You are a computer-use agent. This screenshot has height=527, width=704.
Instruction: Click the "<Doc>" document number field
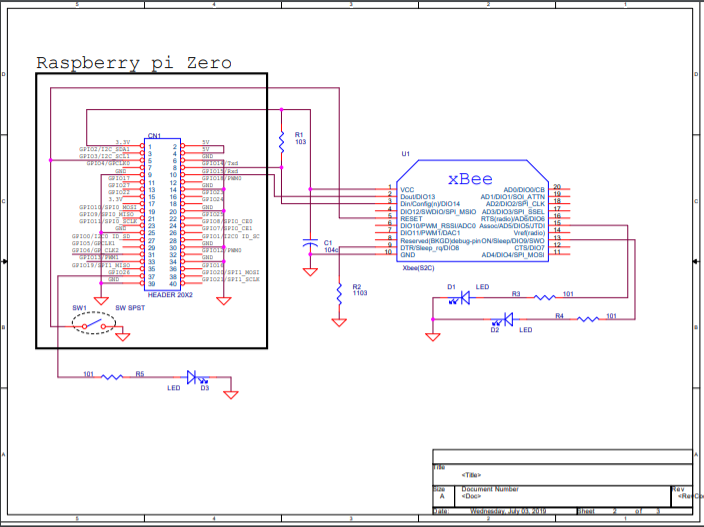coord(471,496)
